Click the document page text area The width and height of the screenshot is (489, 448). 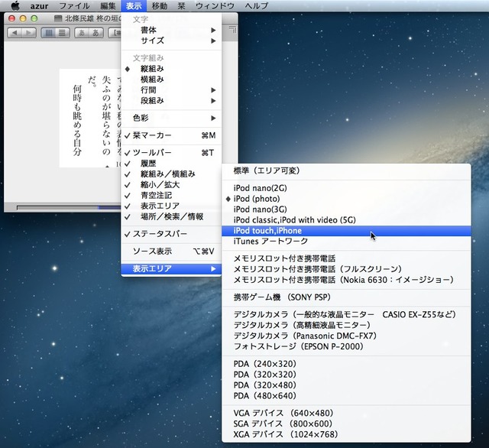point(90,118)
